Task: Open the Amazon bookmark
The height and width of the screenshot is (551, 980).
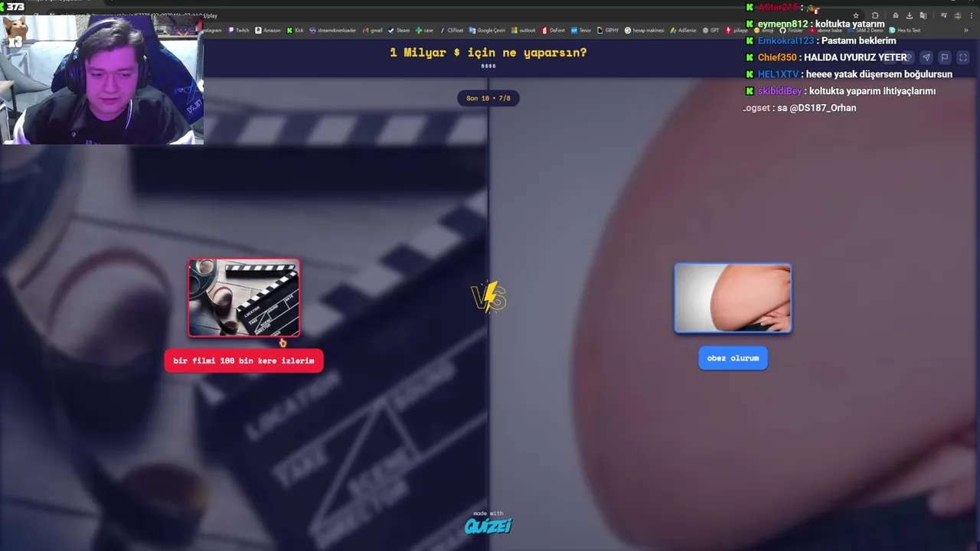Action: (267, 31)
